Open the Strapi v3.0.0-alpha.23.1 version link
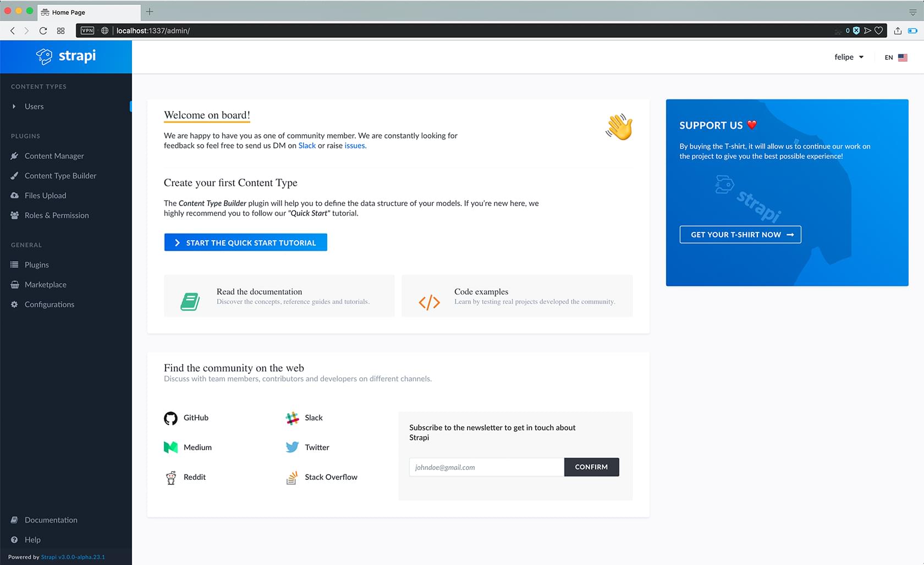The height and width of the screenshot is (565, 924). pos(73,557)
